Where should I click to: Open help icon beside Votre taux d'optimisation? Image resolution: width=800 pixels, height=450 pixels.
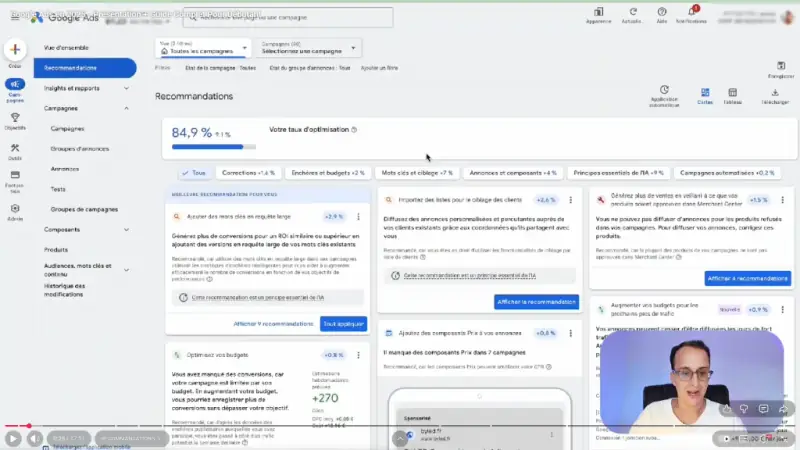(354, 130)
